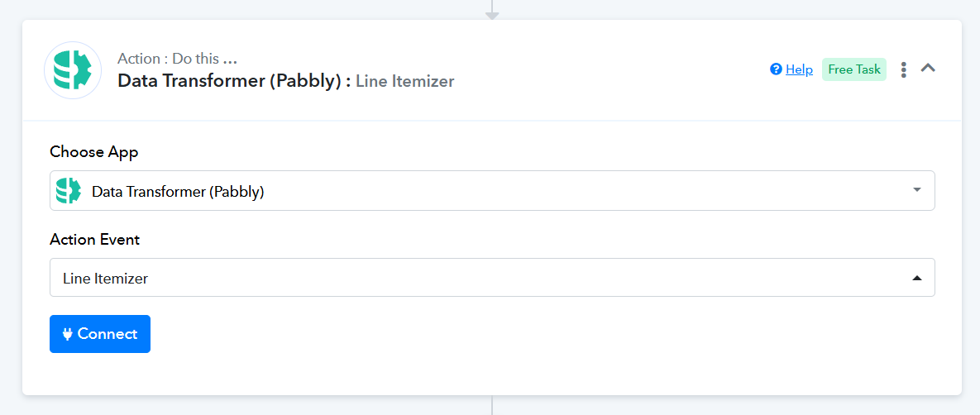Toggle the Action Event dropdown arrow

tap(917, 278)
